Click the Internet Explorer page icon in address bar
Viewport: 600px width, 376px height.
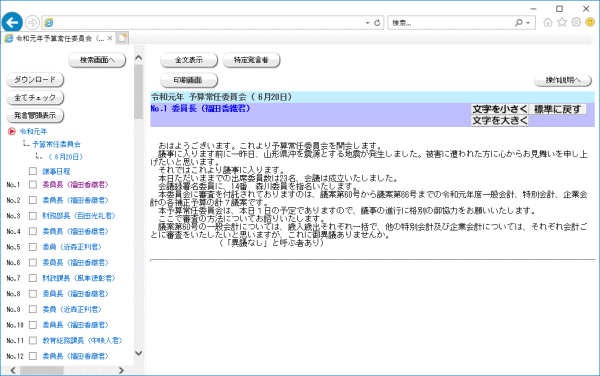coord(49,23)
